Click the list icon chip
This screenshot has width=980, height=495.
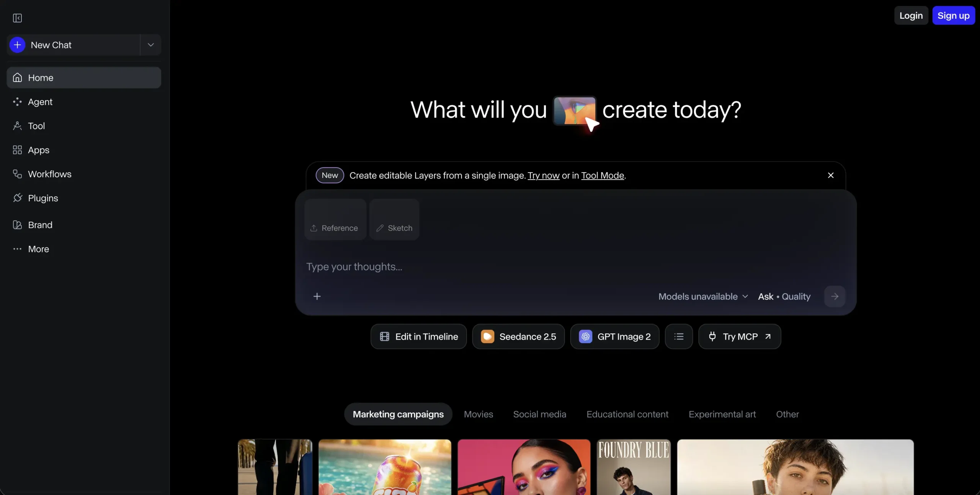679,337
